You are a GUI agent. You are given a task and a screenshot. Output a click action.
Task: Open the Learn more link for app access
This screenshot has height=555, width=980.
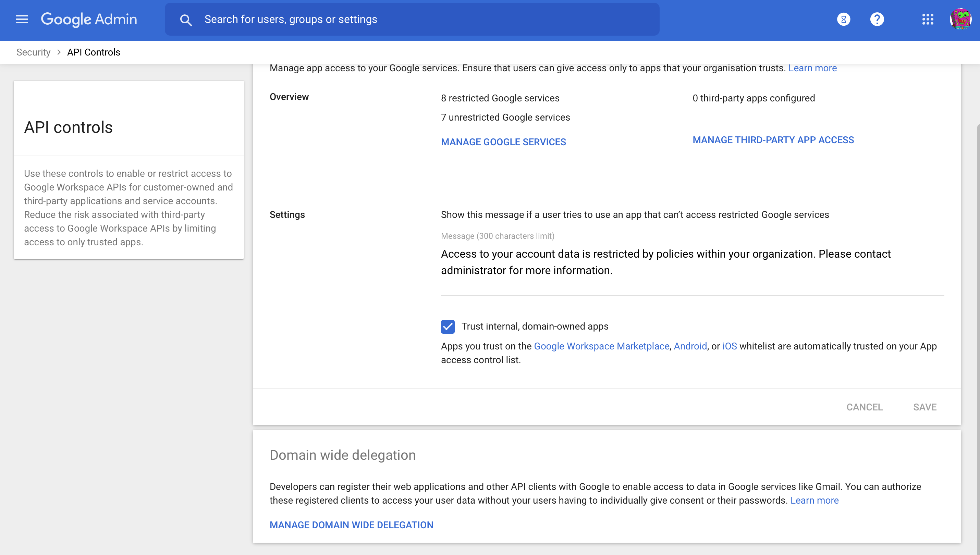[x=813, y=68]
